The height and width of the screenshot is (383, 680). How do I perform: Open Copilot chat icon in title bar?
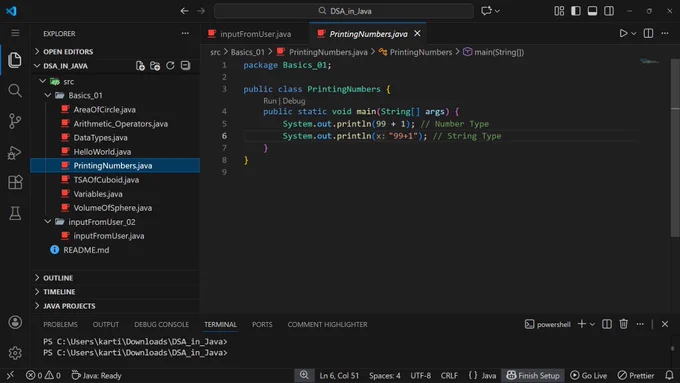coord(486,11)
